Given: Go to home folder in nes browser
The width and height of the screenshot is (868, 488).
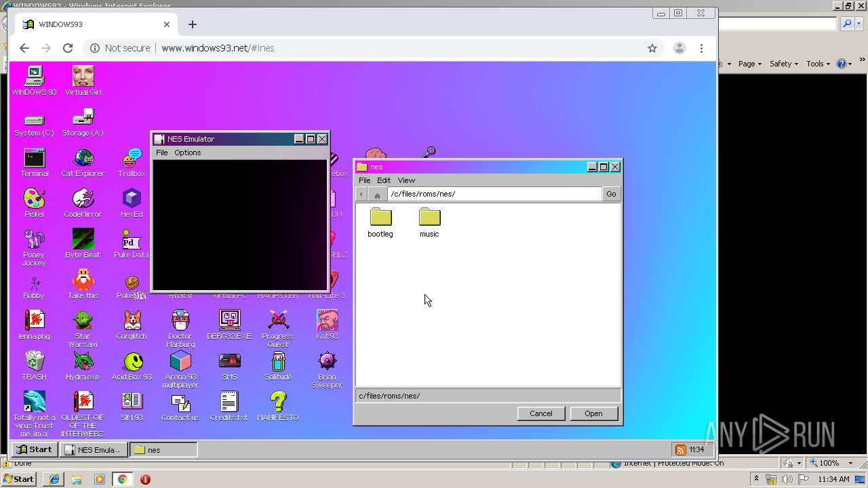Looking at the screenshot, I should point(377,195).
